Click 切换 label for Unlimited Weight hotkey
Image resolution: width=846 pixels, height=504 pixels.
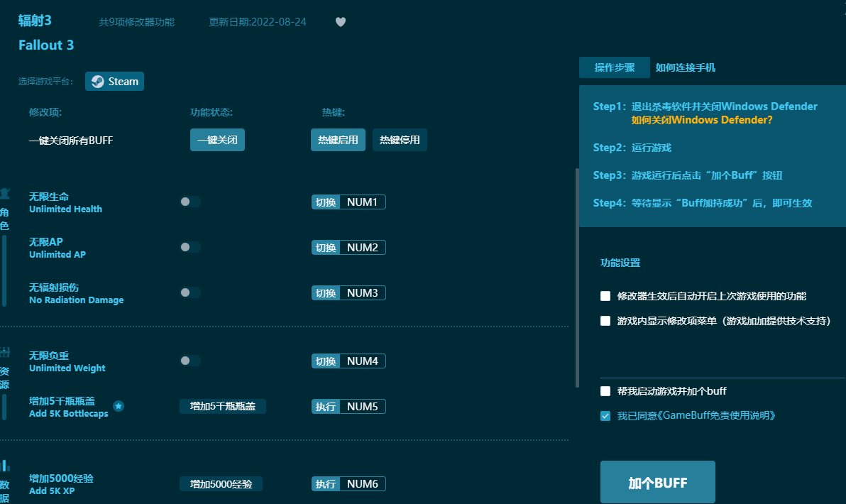326,361
